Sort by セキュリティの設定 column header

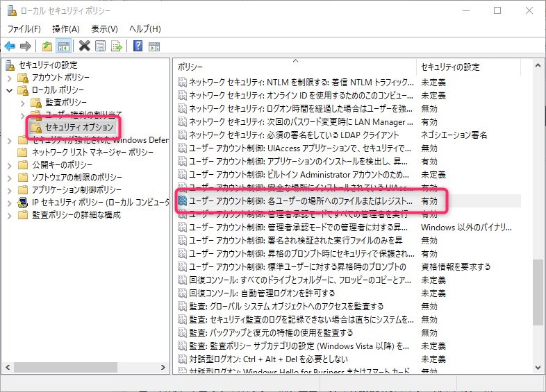[x=469, y=67]
